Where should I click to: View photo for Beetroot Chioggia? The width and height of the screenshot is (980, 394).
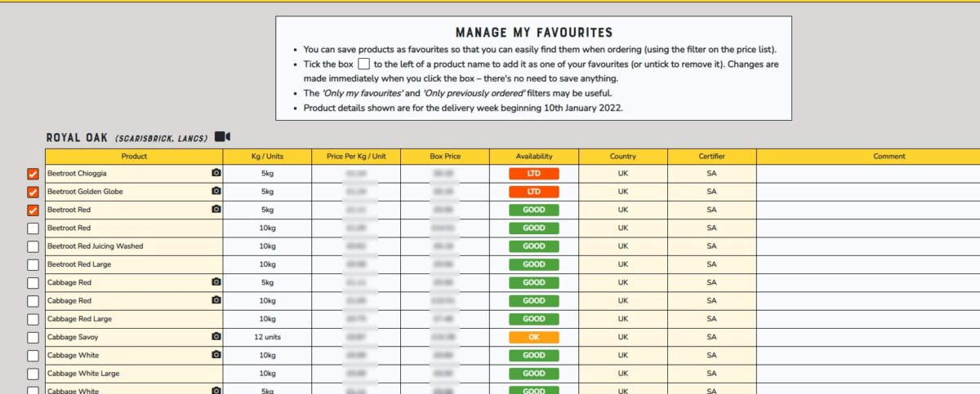[x=216, y=174]
